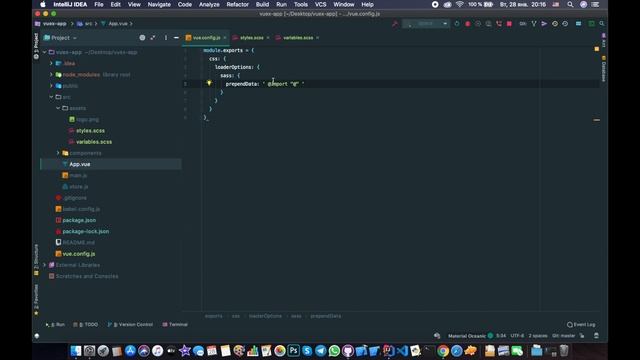Viewport: 640px width, 360px height.
Task: Click the yellow intention lightbulb in editor
Action: pos(209,83)
